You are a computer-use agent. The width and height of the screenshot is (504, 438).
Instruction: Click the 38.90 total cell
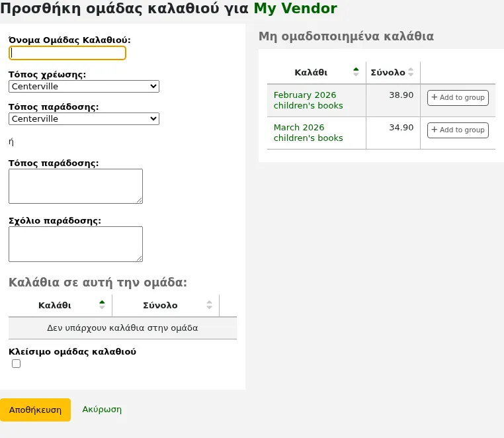[393, 101]
